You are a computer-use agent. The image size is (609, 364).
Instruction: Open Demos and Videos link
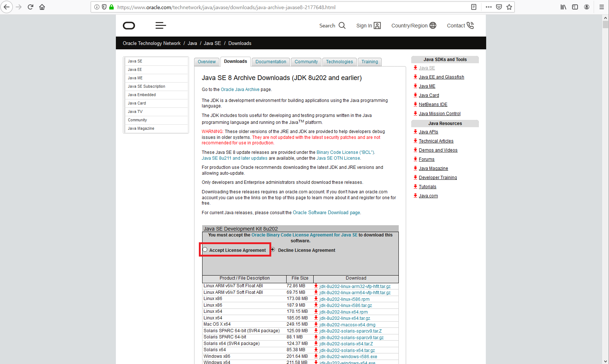coord(438,150)
